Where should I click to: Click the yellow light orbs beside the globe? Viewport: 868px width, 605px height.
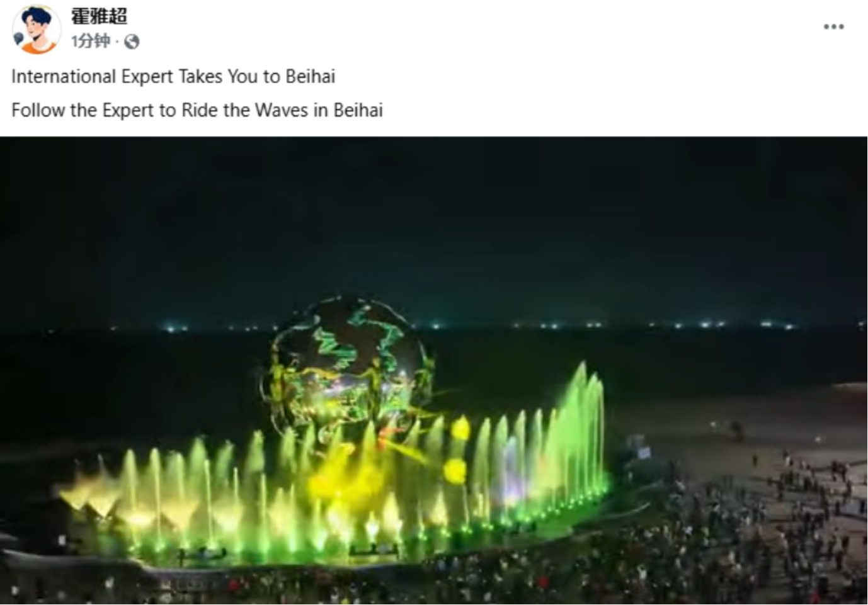[x=457, y=450]
